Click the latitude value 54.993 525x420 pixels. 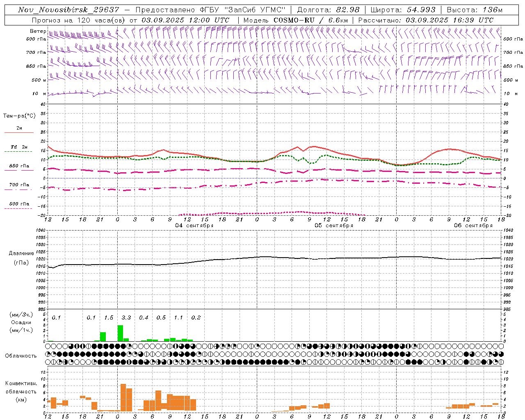(x=421, y=10)
